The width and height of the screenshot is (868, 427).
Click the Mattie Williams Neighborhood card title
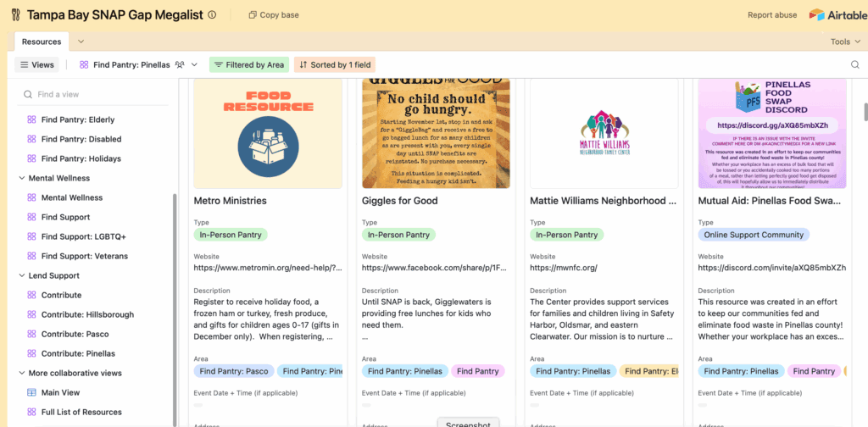point(604,201)
